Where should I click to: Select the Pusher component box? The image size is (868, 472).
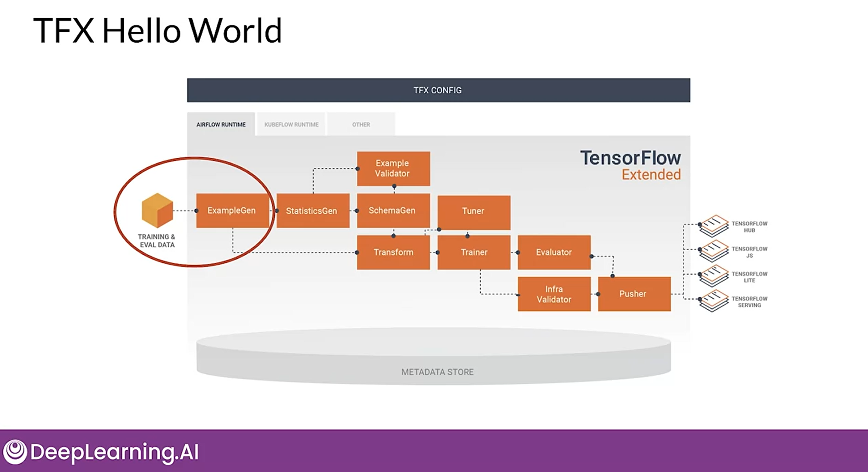pos(634,294)
